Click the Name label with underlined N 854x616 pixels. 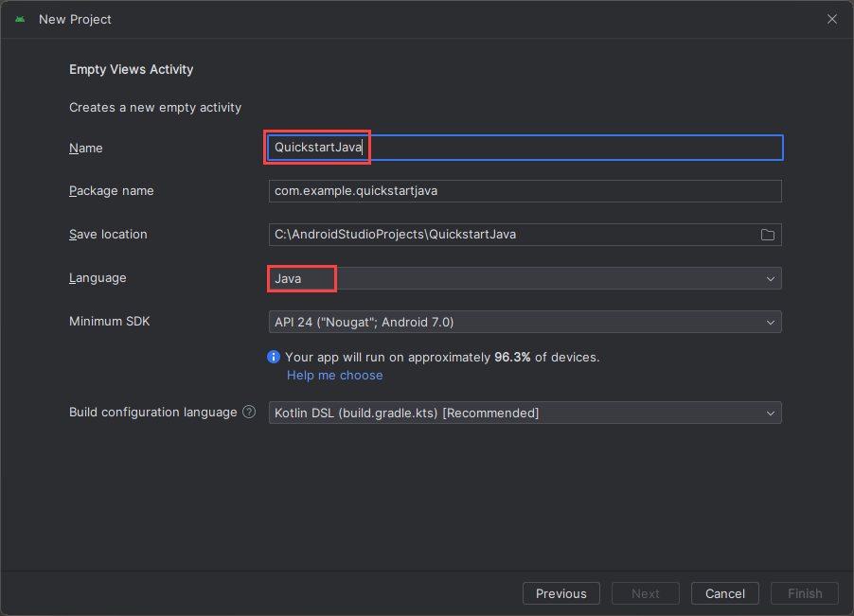pyautogui.click(x=85, y=148)
